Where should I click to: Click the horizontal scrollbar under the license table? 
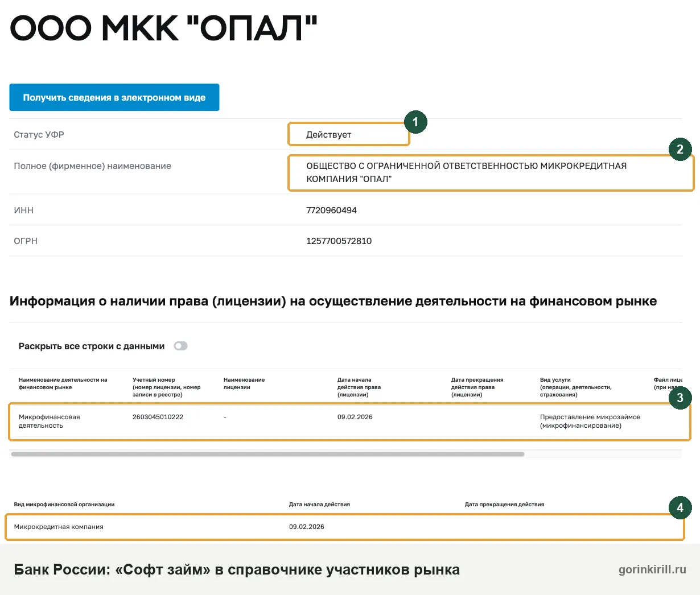tap(267, 454)
